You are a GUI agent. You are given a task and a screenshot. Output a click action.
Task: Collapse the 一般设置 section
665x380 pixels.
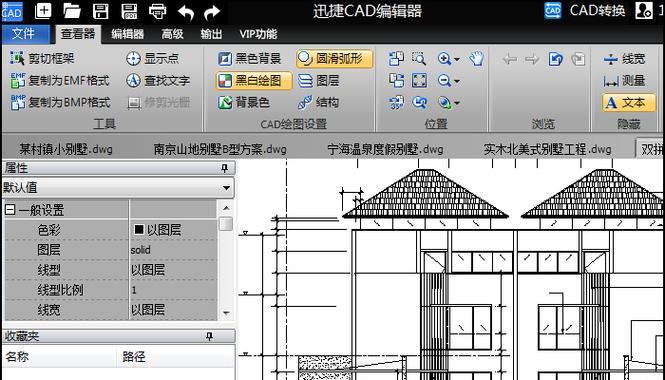(10, 210)
